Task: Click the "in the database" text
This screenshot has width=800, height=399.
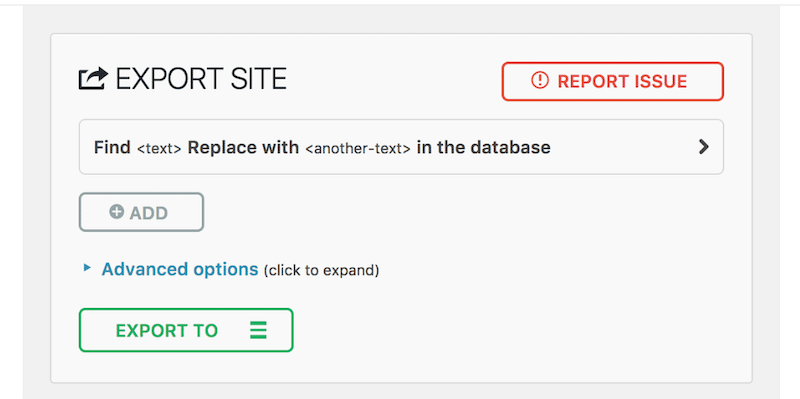Action: pos(484,147)
